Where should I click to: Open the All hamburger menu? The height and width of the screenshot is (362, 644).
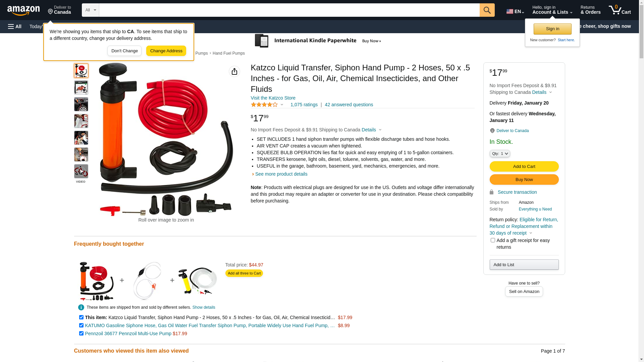coord(15,26)
